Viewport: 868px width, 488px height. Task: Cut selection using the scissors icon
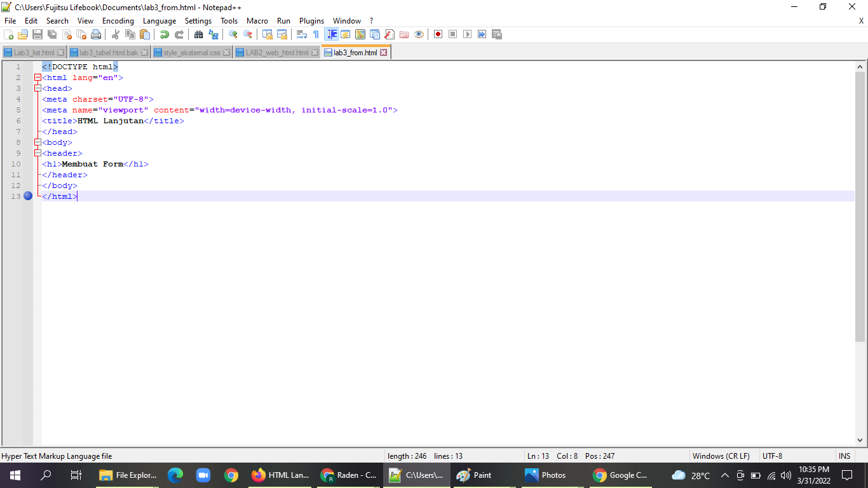point(116,34)
